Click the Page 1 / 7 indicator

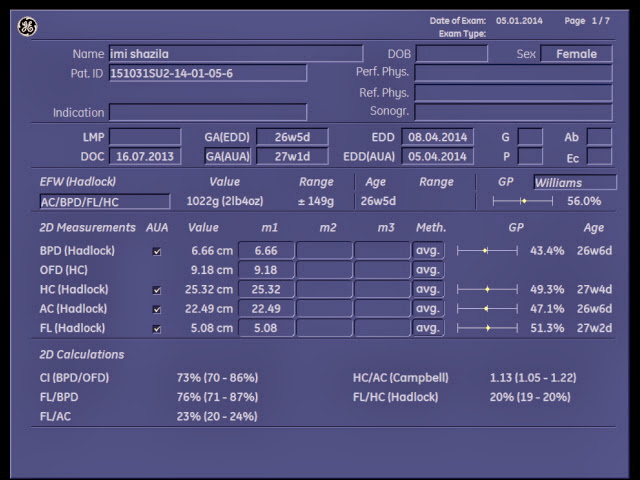pyautogui.click(x=587, y=21)
